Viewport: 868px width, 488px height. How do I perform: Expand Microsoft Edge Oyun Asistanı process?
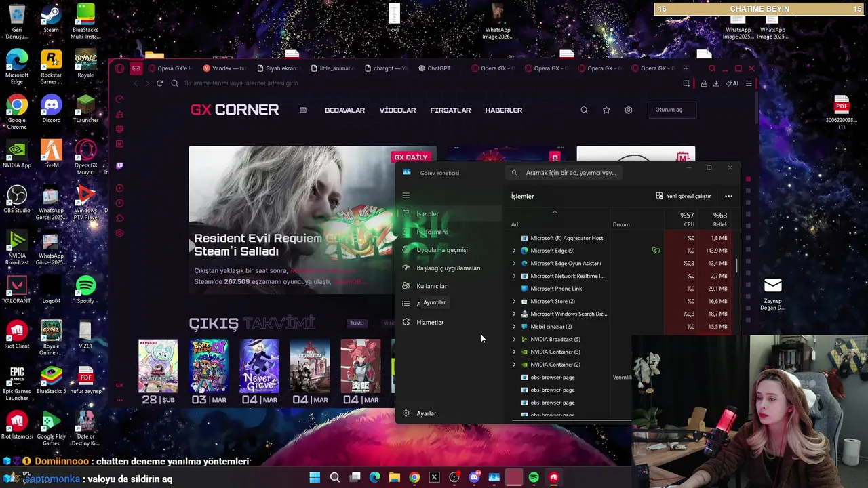[x=513, y=263]
